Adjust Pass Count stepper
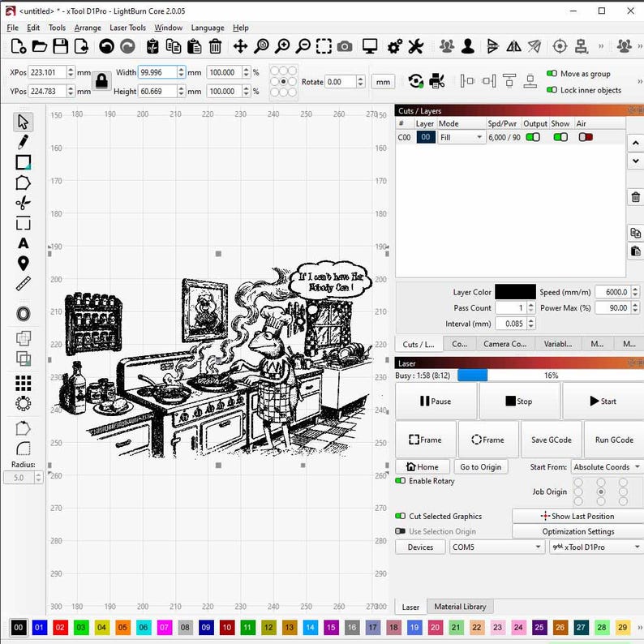This screenshot has height=644, width=644. click(x=531, y=307)
